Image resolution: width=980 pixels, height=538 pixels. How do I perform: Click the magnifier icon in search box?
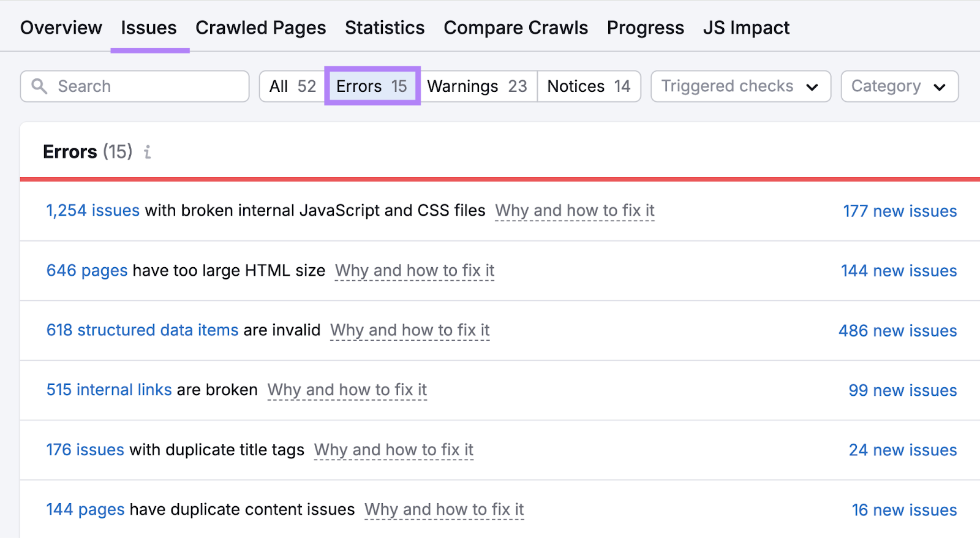point(39,86)
